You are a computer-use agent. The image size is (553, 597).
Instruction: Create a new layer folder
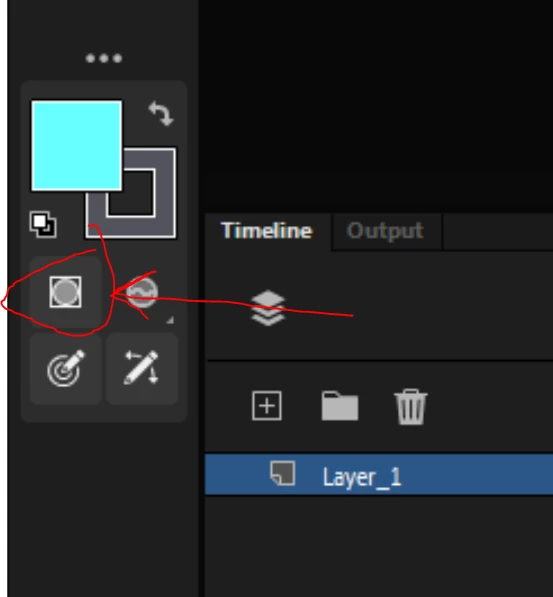point(340,405)
